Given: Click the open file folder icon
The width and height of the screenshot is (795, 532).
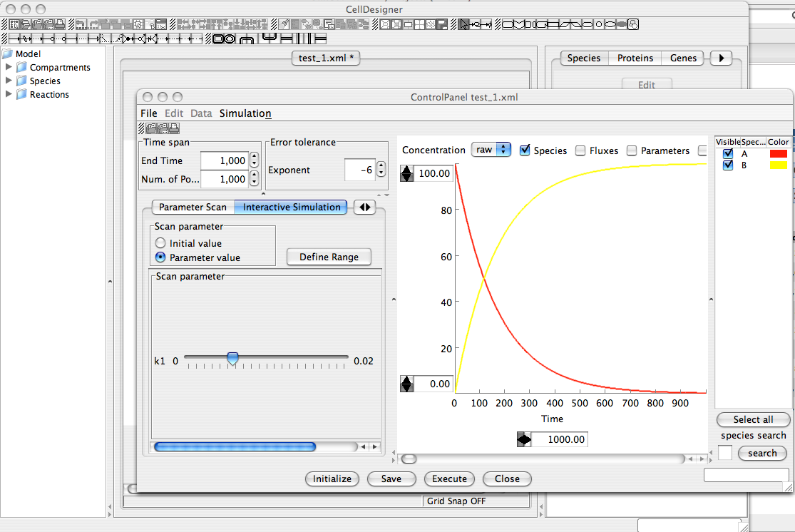Looking at the screenshot, I should tap(26, 24).
